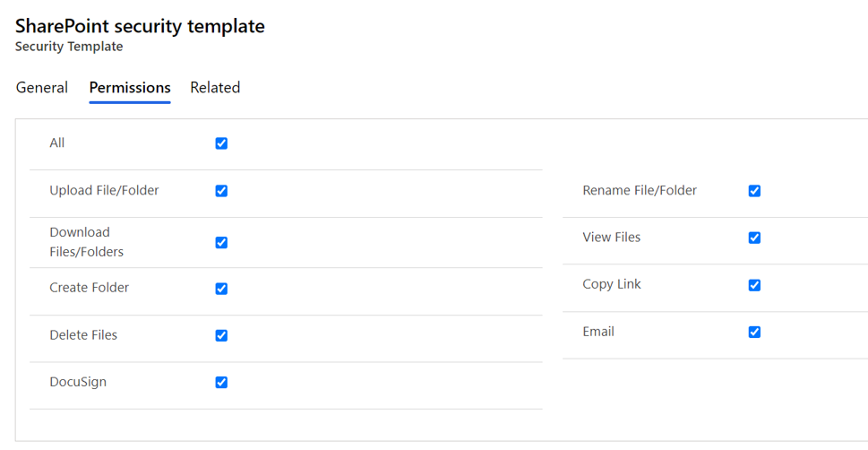The width and height of the screenshot is (868, 450).
Task: Click the DocuSign field label
Action: coord(78,382)
